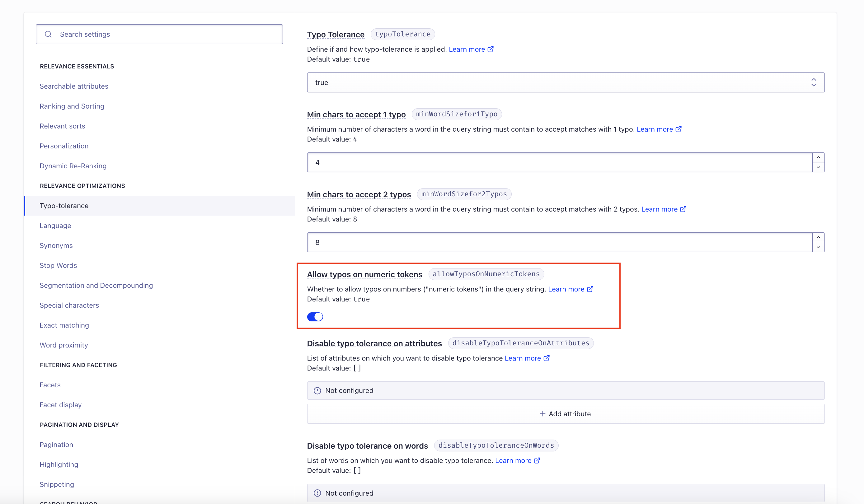The image size is (864, 504).
Task: Open external link icon for minWordSizefor2Typos
Action: (683, 209)
